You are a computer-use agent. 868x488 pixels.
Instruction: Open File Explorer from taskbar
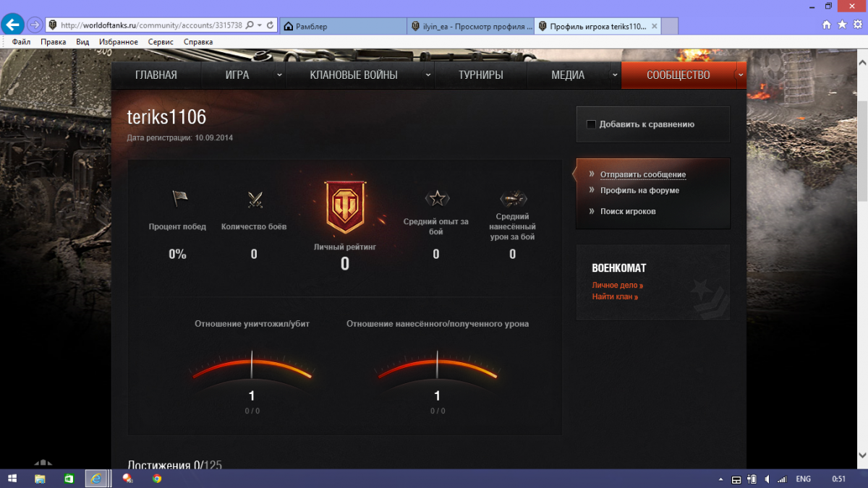pos(40,479)
